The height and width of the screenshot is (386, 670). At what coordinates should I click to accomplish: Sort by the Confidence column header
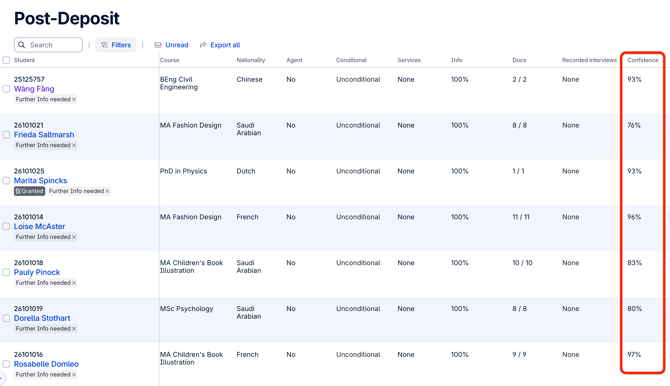(x=643, y=60)
